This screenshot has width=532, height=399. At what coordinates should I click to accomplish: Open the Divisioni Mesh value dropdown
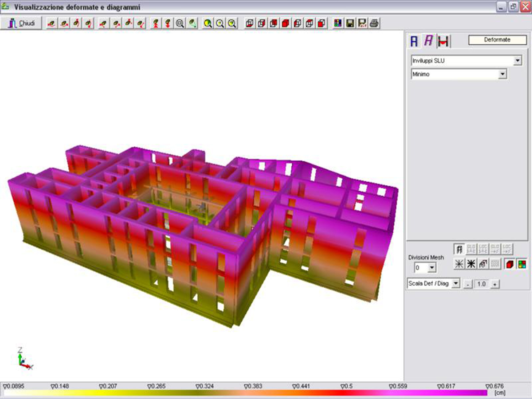coord(432,268)
